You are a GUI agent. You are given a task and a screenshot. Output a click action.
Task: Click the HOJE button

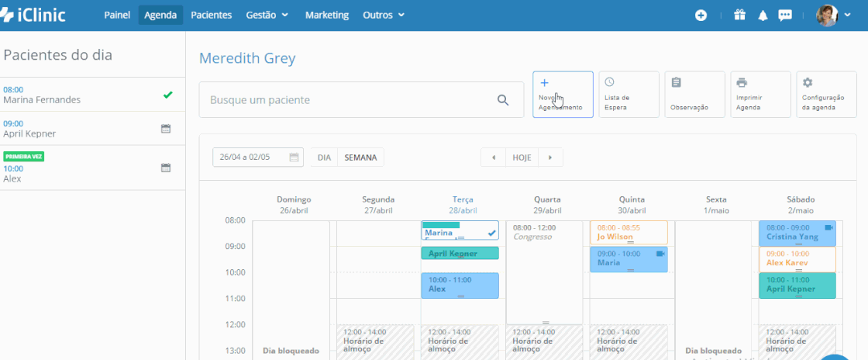click(x=522, y=157)
